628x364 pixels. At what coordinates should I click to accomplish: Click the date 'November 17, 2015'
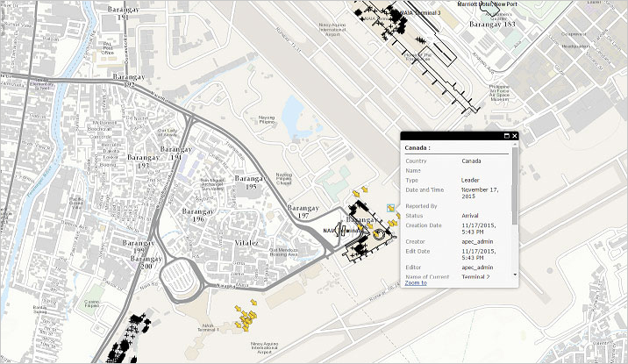(x=480, y=193)
